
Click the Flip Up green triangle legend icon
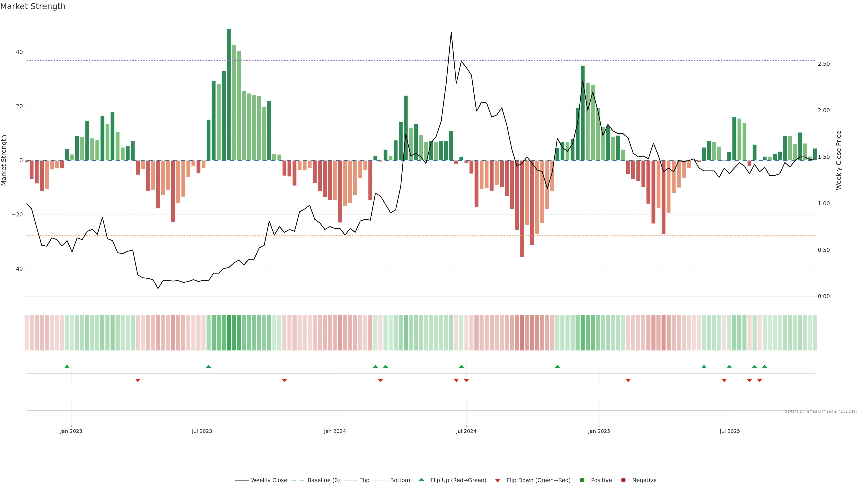pos(421,480)
